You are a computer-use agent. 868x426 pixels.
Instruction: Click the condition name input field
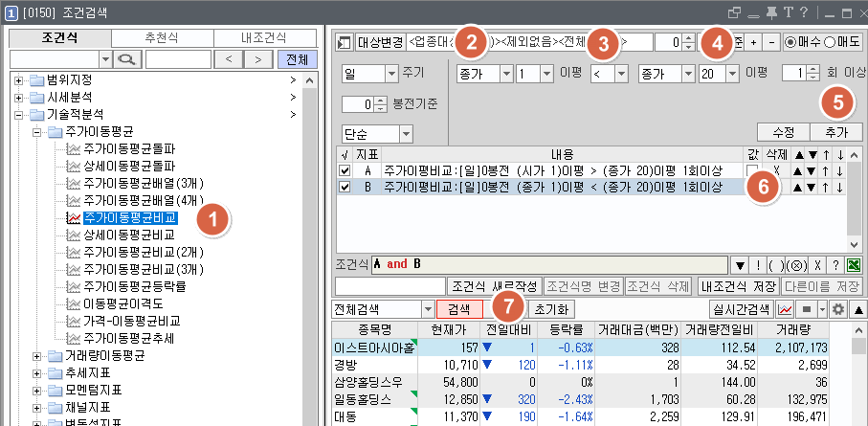(390, 286)
